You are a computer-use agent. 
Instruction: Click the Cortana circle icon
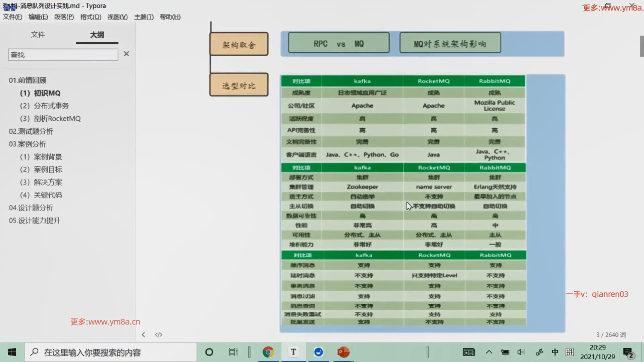209,352
